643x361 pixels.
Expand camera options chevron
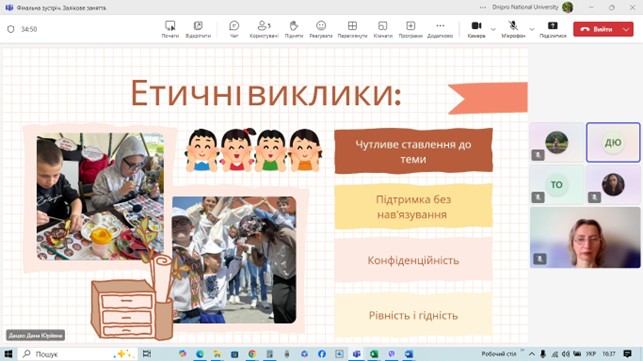click(x=493, y=29)
